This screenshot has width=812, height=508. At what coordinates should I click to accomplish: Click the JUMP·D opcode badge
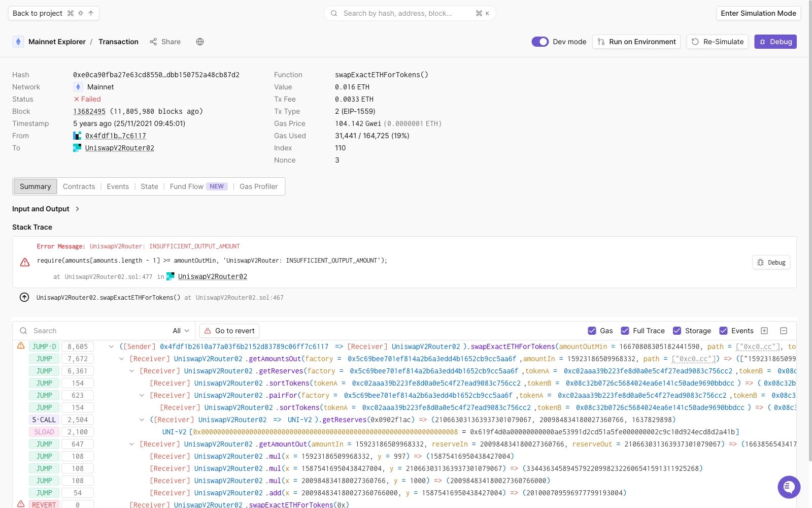[x=44, y=346]
